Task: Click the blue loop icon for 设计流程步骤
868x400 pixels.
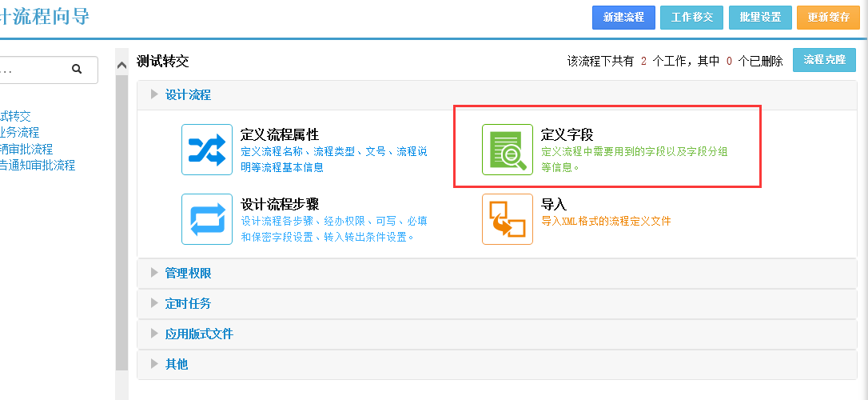Action: 206,218
